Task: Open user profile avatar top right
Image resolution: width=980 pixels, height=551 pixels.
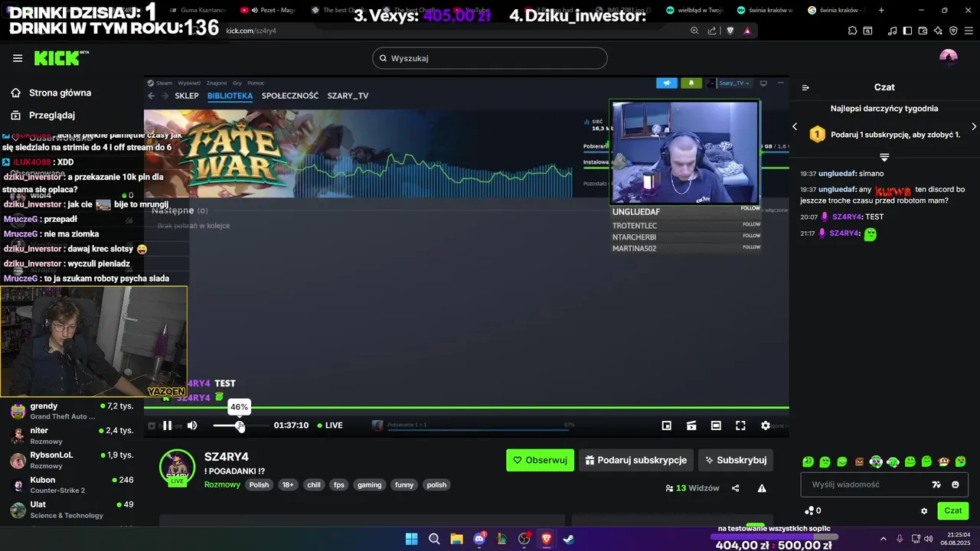Action: (x=949, y=58)
